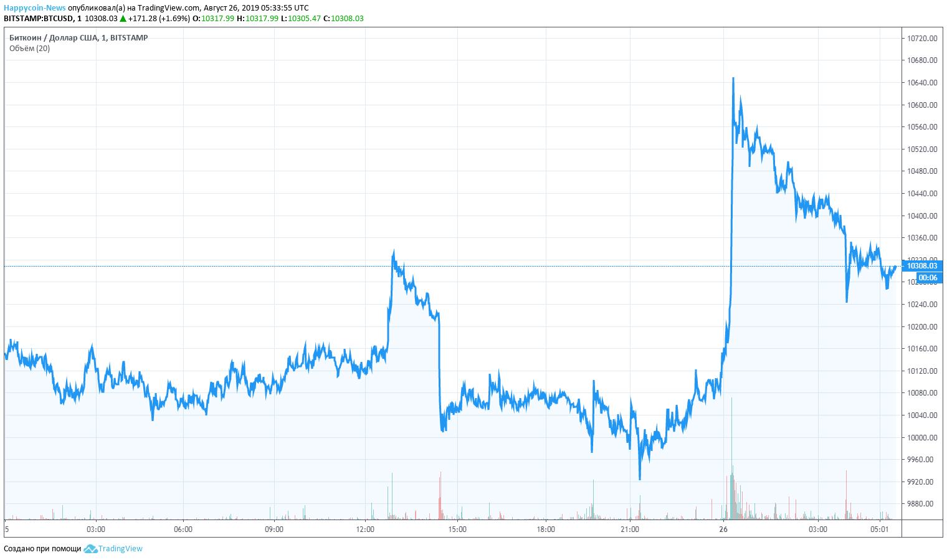Click the TradingView cloud logo icon

pyautogui.click(x=90, y=549)
